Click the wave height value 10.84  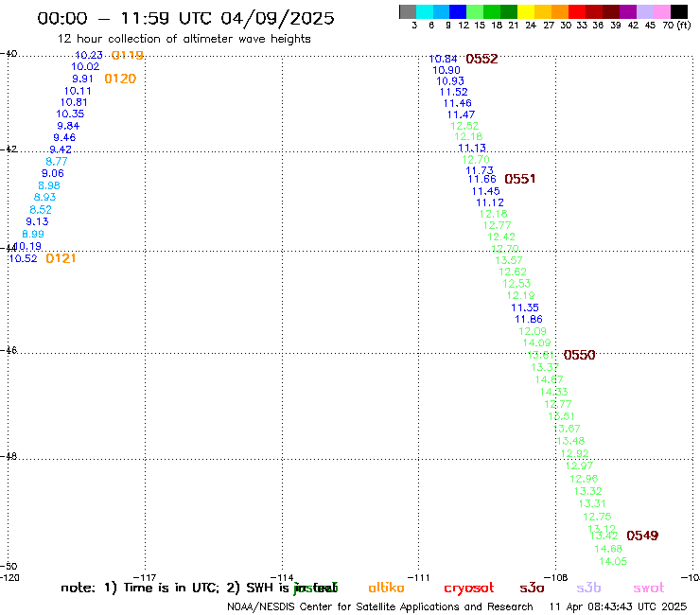(444, 59)
